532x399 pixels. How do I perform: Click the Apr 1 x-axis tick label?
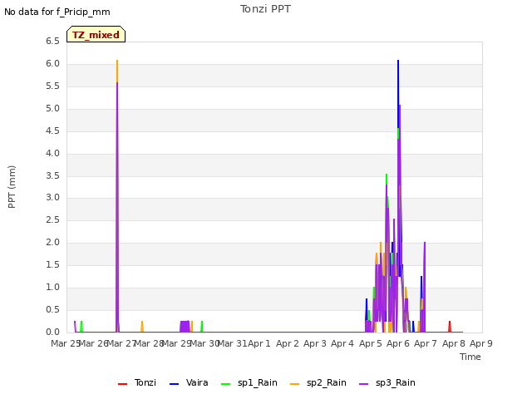tap(259, 343)
